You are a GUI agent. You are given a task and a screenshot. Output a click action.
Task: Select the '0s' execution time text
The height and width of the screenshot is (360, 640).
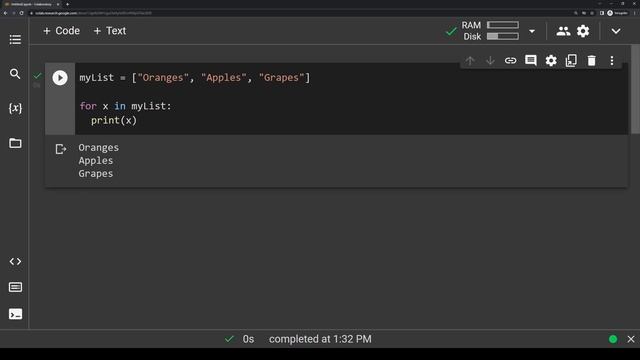coord(248,339)
